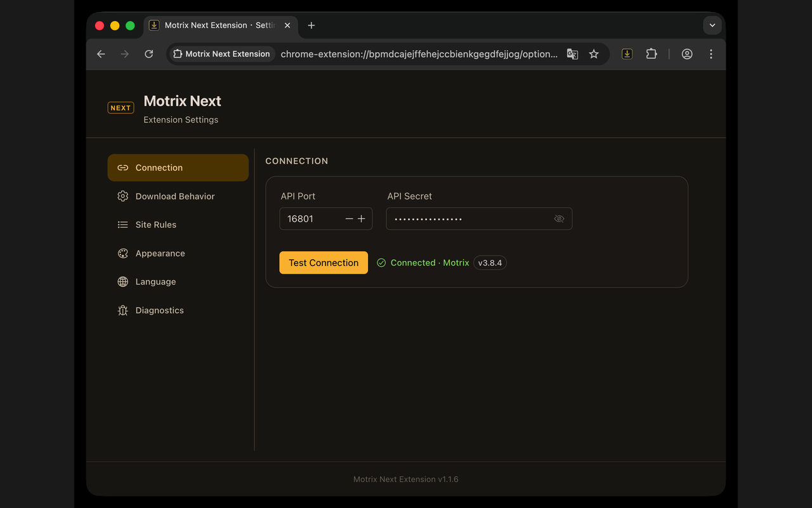Click the chrome-extension URL in address bar
The height and width of the screenshot is (508, 812).
[x=419, y=54]
